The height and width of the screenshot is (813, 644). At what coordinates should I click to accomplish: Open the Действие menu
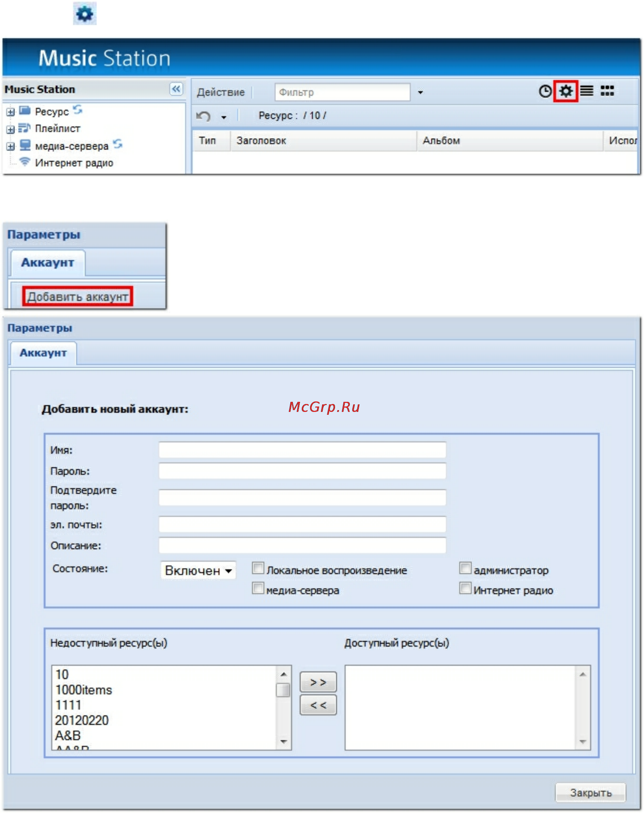click(221, 92)
